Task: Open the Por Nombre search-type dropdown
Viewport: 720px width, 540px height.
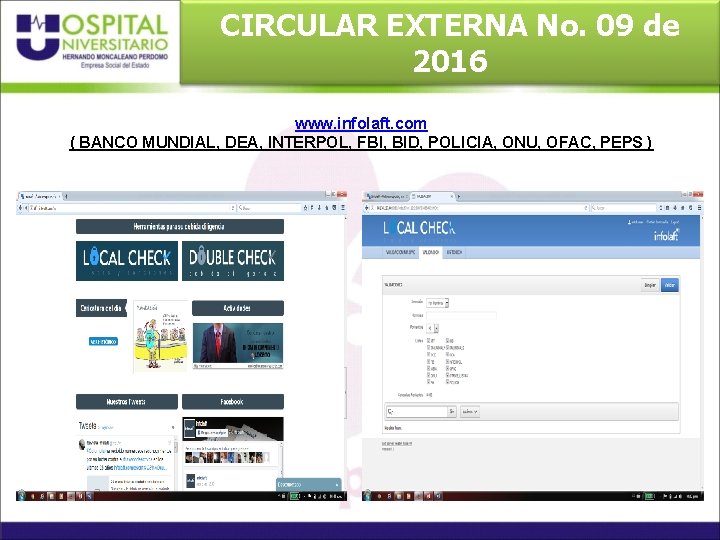Action: (x=438, y=303)
